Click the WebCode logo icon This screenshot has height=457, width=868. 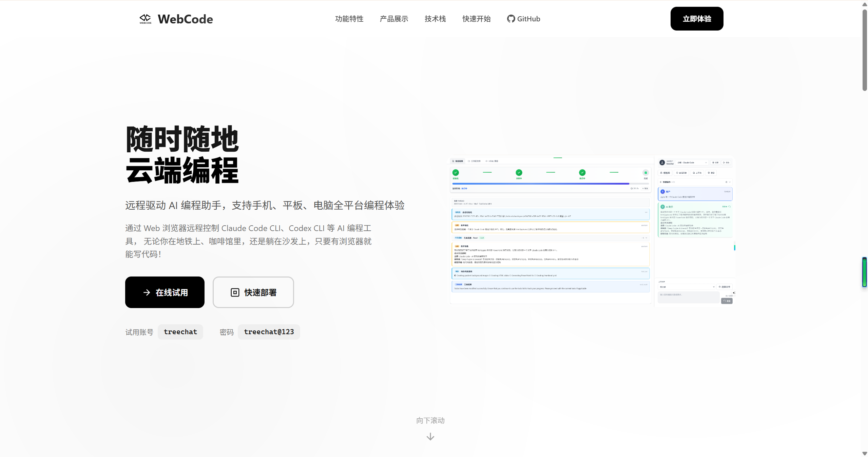click(146, 19)
